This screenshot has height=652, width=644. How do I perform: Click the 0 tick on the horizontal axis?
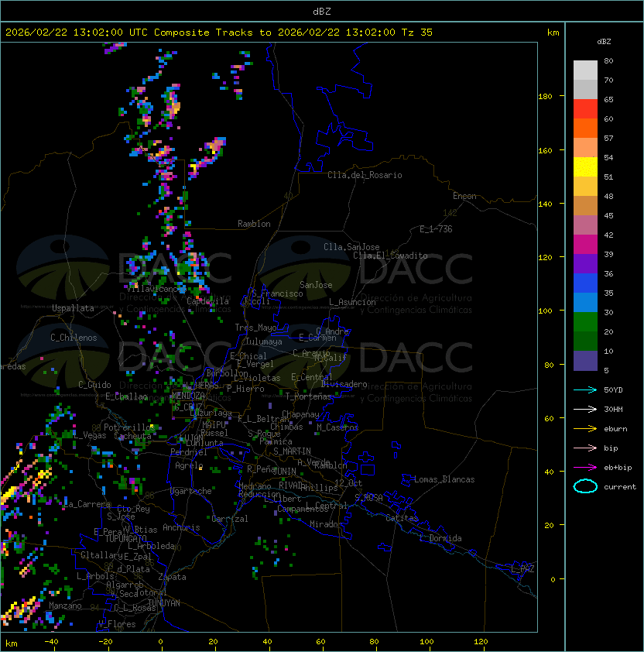point(160,642)
